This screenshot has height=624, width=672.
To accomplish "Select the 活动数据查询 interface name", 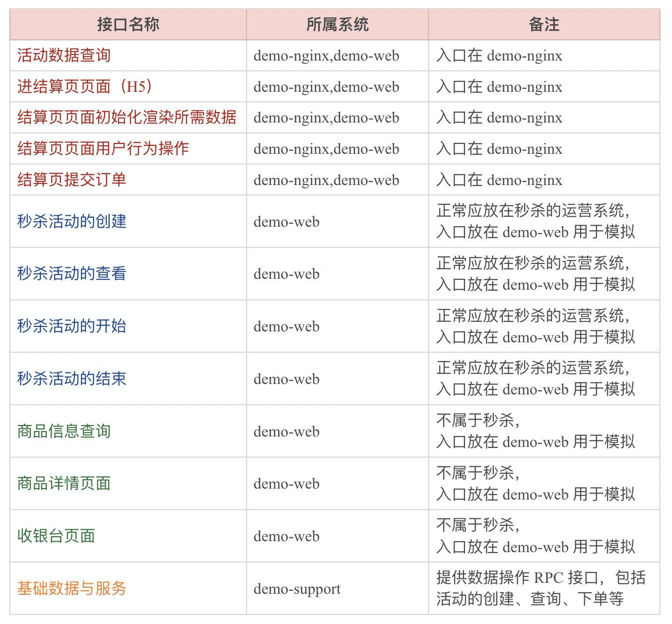I will (x=64, y=56).
